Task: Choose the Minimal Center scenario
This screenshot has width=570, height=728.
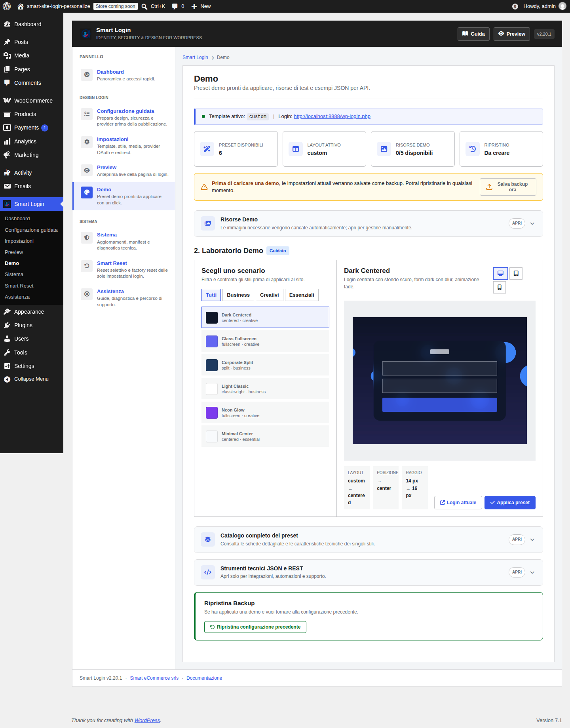Action: click(x=265, y=436)
